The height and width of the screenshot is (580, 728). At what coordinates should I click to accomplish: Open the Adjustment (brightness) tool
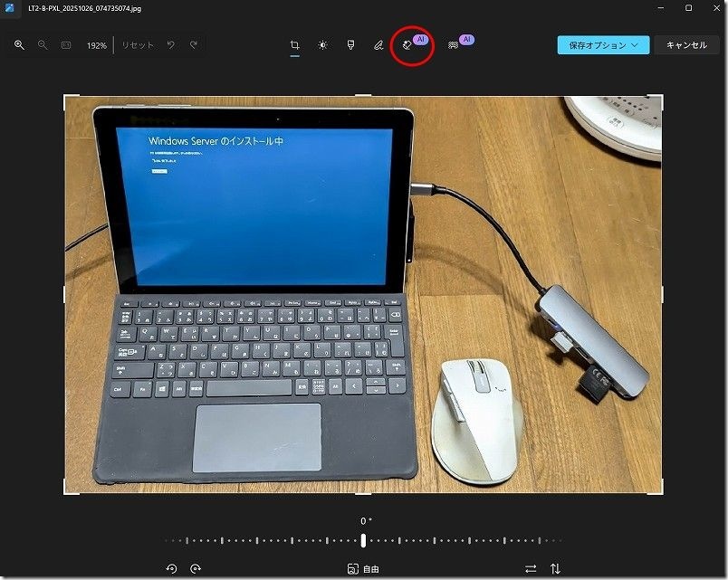[x=322, y=43]
